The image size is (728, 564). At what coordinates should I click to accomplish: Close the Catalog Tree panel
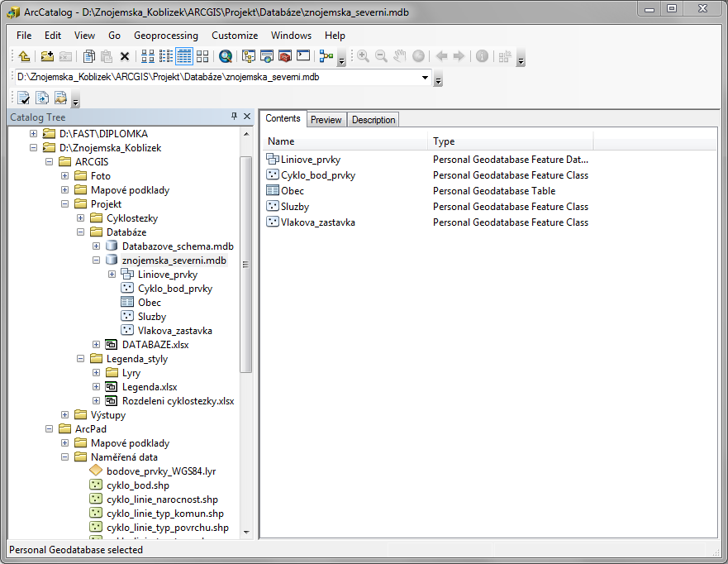[247, 116]
